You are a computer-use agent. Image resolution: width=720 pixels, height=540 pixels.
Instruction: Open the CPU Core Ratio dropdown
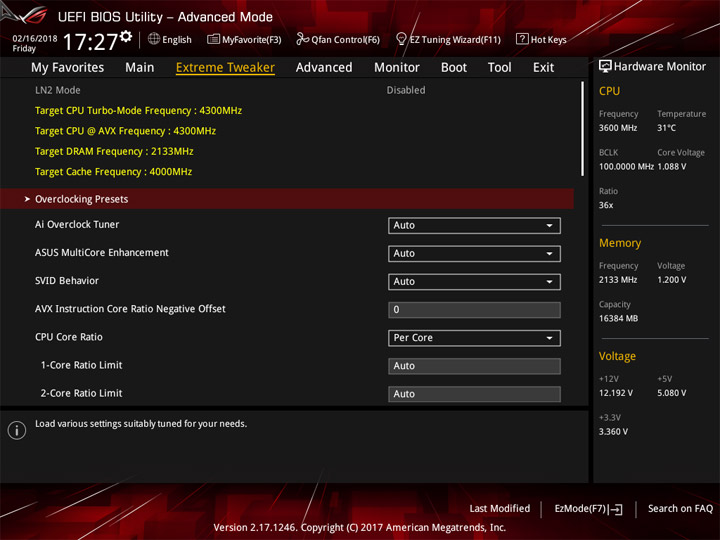click(x=474, y=338)
